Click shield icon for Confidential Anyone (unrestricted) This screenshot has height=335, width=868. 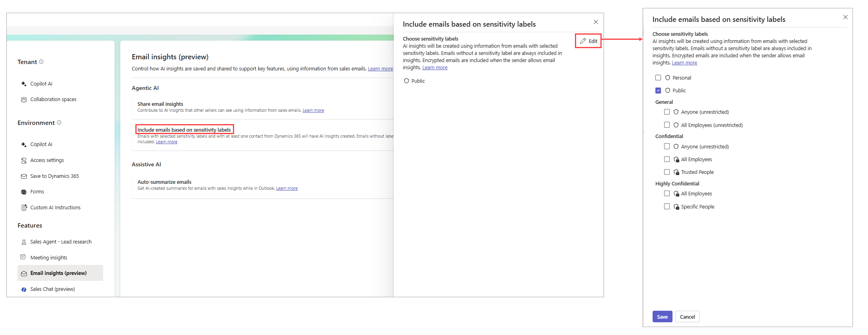[x=676, y=146]
